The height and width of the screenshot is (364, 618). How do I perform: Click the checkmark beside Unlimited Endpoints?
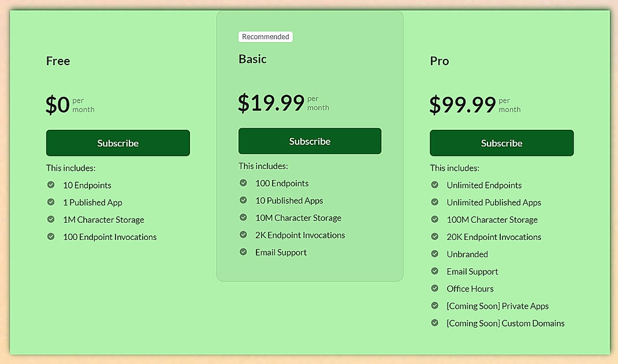434,185
